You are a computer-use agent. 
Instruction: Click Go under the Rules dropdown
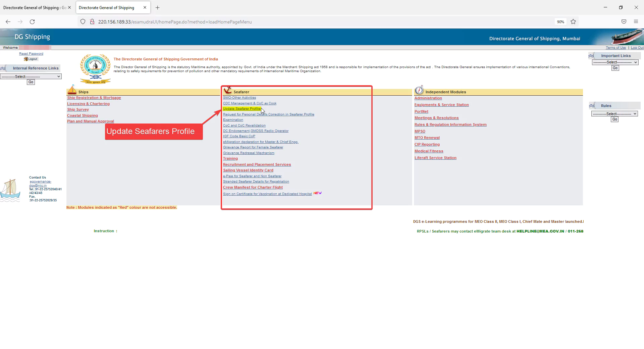pos(614,119)
